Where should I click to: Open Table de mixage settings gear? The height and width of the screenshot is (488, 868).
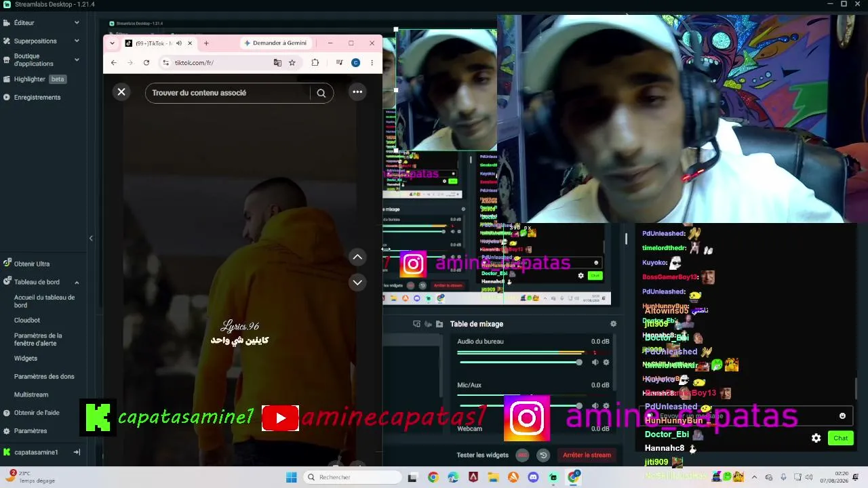[x=614, y=324]
